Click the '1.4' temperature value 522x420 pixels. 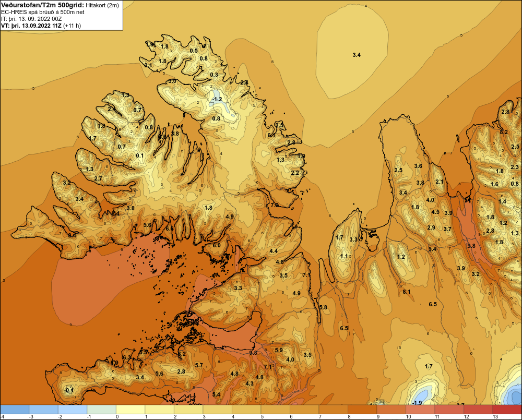click(x=502, y=201)
